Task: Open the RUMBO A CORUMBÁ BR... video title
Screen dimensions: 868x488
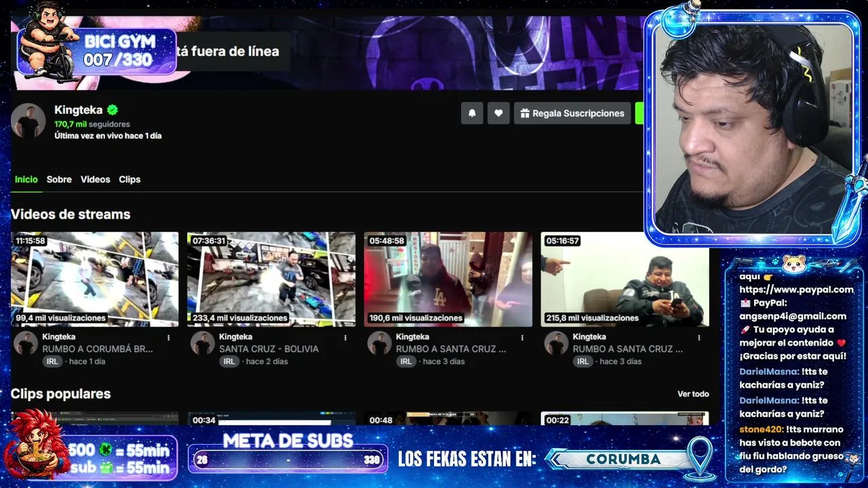Action: click(98, 349)
